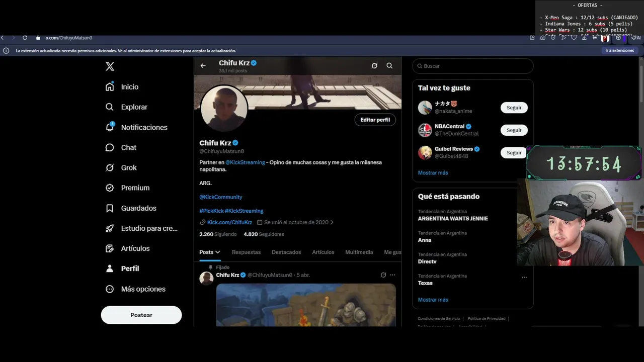Image resolution: width=644 pixels, height=362 pixels.
Task: Reload the page with the browser refresh icon
Action: (25, 38)
